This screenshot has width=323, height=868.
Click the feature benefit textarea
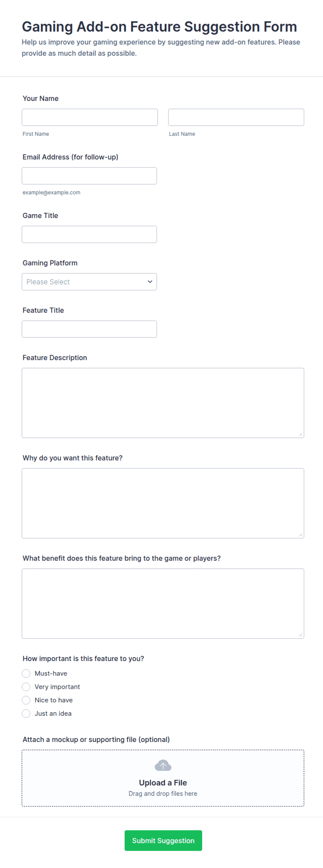(163, 603)
